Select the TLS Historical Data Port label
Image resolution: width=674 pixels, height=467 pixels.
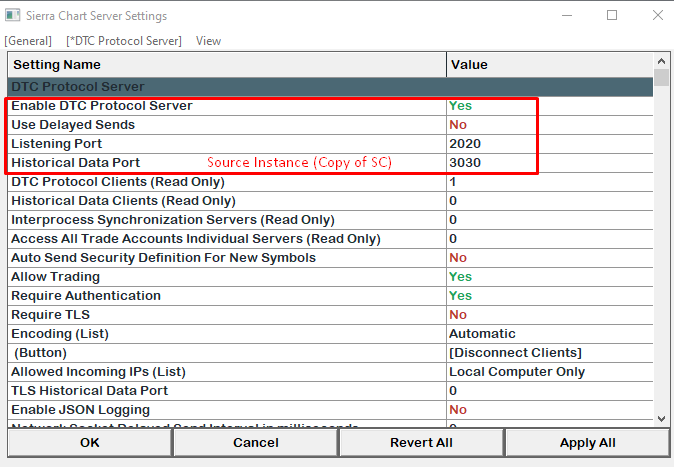[89, 390]
